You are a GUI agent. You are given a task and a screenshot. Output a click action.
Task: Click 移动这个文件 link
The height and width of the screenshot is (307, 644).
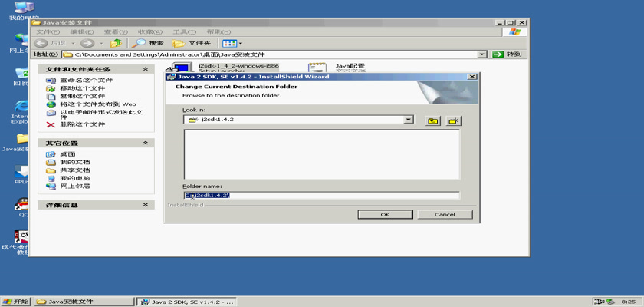pos(83,88)
